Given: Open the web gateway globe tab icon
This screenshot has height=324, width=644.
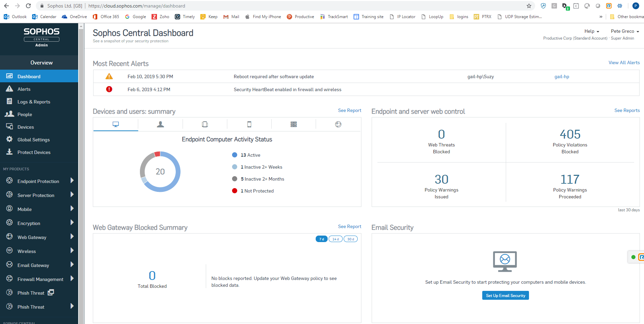Looking at the screenshot, I should point(338,124).
